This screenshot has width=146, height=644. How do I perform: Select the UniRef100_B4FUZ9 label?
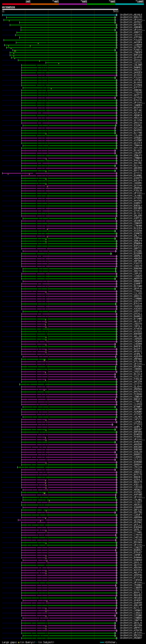point(131,55)
